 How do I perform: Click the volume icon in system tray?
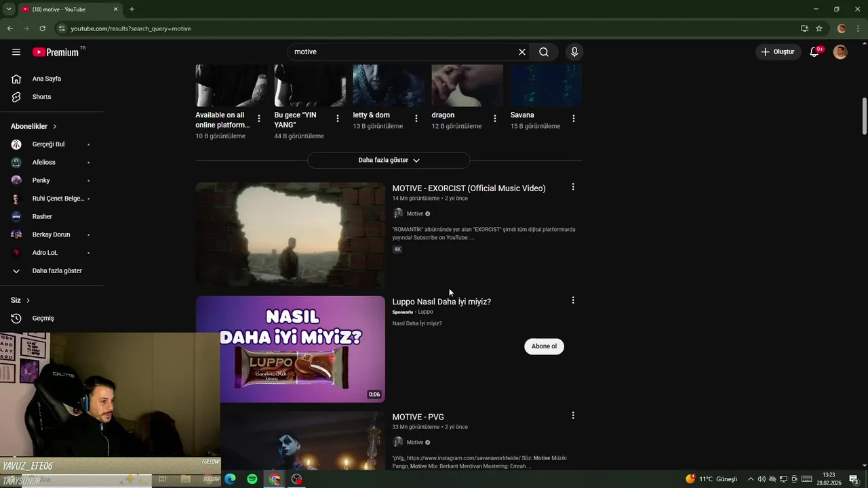tap(762, 479)
